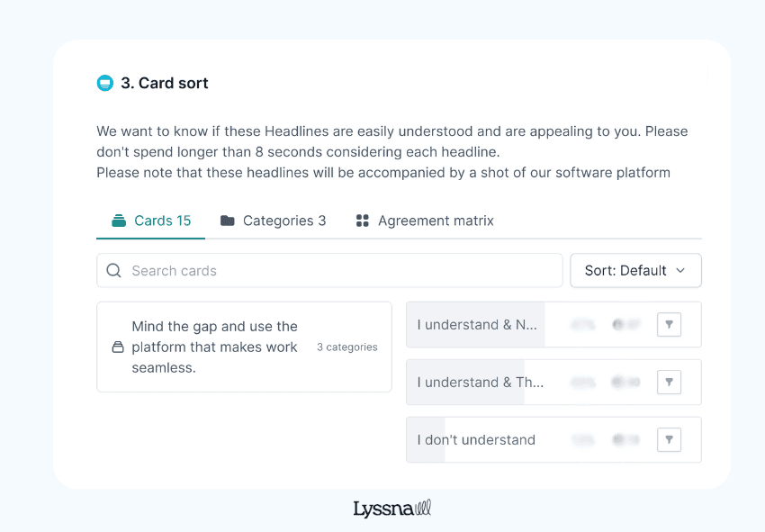This screenshot has width=765, height=532.
Task: Open the Sort: Default dropdown
Action: click(635, 270)
